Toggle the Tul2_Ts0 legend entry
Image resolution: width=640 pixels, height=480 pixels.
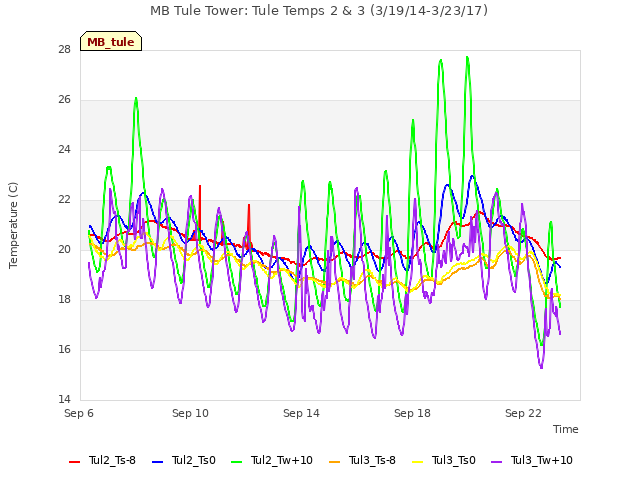184,460
